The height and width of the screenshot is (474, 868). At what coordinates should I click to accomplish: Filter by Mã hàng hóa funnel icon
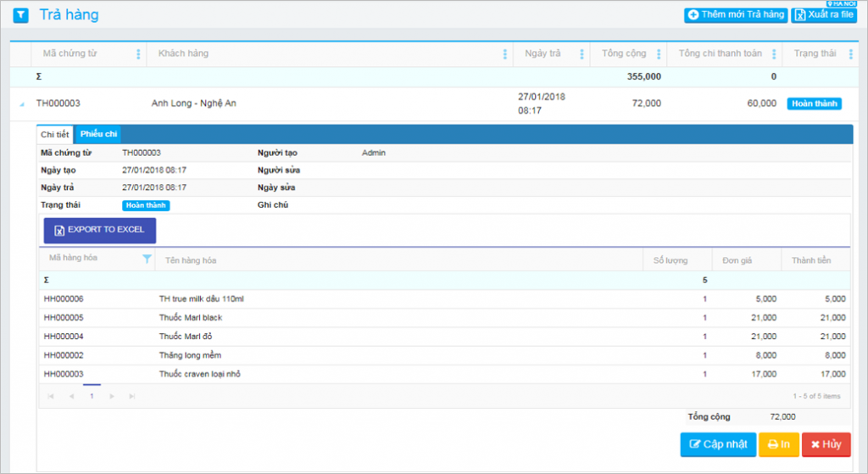click(147, 259)
